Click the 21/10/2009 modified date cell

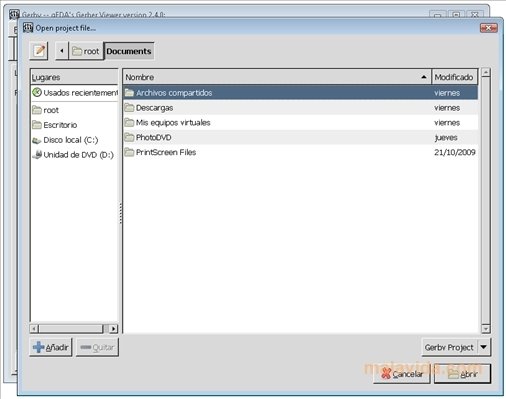tap(455, 152)
